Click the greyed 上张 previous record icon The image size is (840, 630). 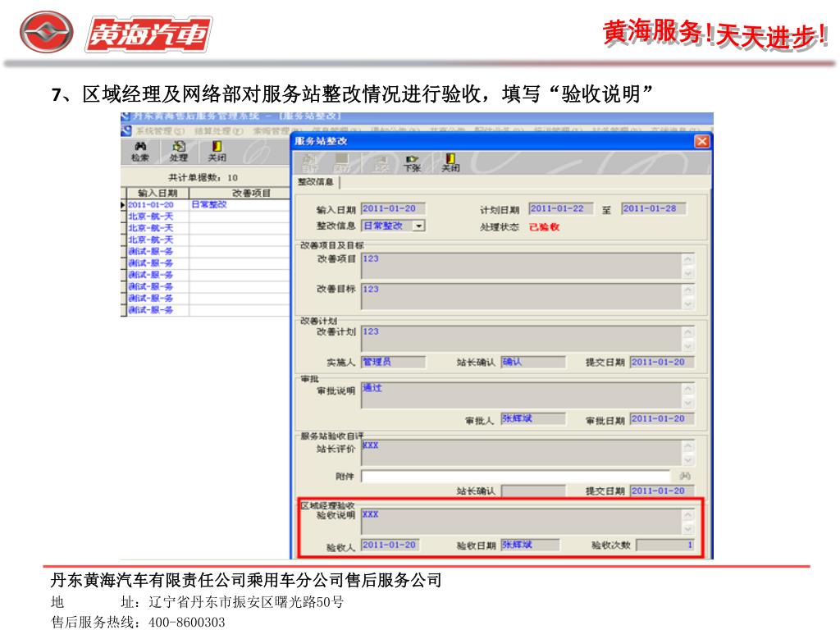click(x=381, y=163)
